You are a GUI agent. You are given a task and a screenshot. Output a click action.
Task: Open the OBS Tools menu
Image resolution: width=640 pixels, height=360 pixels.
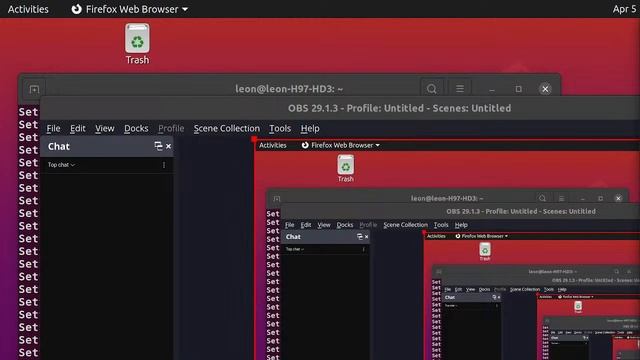[280, 129]
